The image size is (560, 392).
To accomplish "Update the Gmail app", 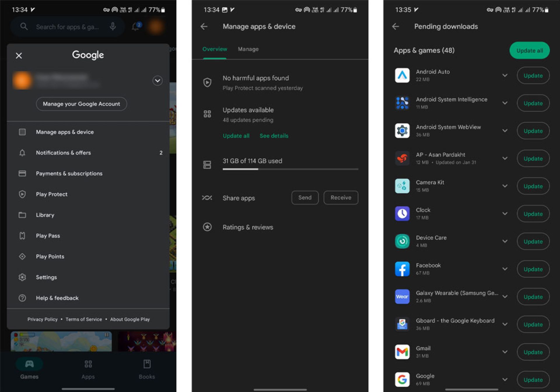I will click(x=533, y=352).
